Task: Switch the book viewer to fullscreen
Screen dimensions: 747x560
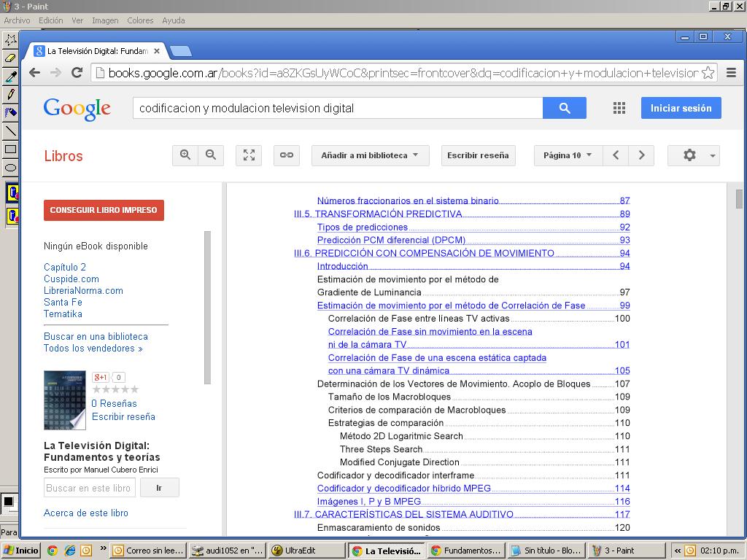Action: pos(249,155)
